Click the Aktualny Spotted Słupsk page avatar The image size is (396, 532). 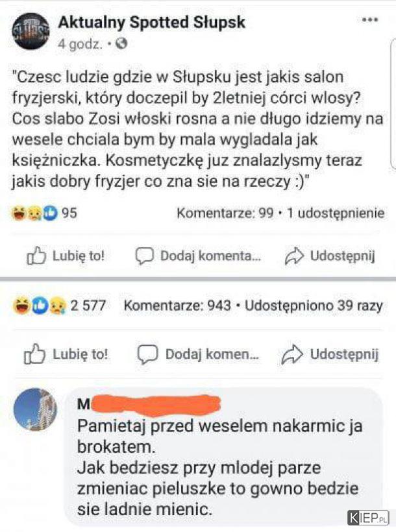click(x=31, y=32)
